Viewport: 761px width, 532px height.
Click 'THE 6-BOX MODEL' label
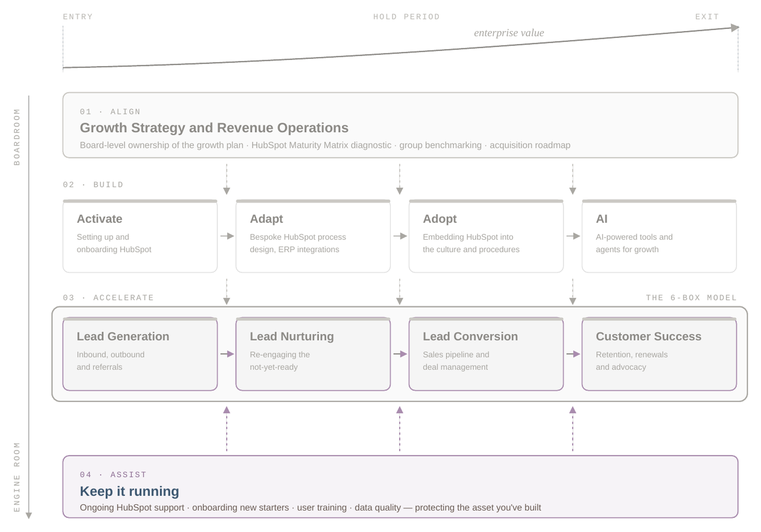(691, 298)
